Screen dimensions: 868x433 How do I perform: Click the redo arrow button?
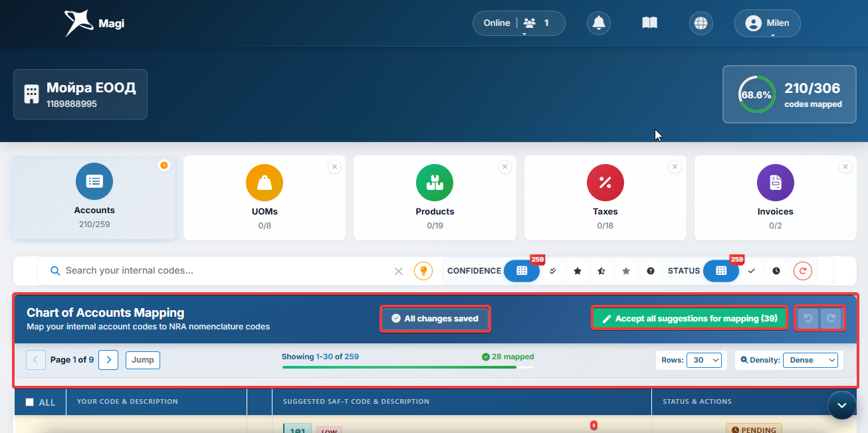[831, 319]
